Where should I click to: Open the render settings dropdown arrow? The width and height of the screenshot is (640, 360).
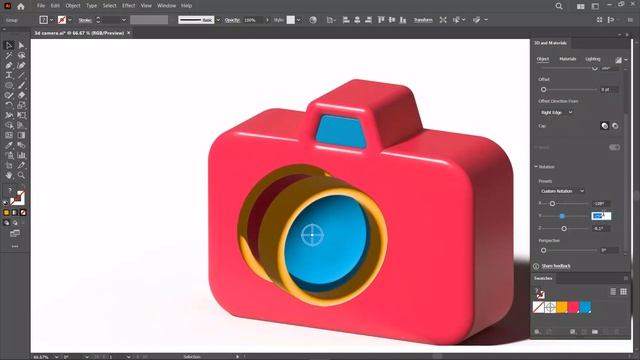[626, 60]
